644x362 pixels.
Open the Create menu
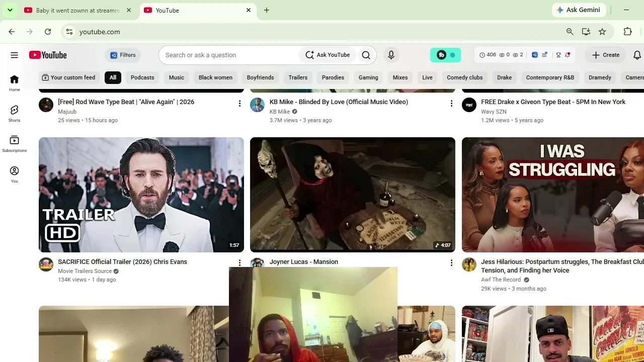pyautogui.click(x=605, y=55)
